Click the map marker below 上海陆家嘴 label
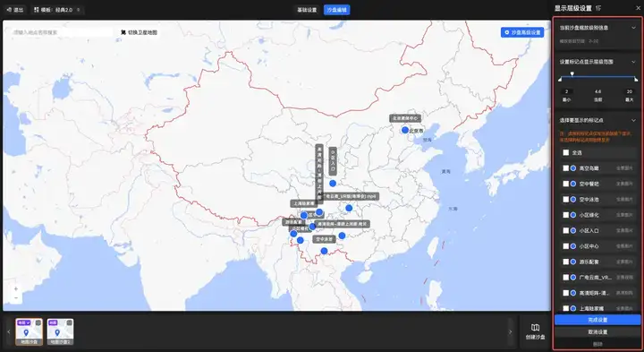The height and width of the screenshot is (352, 644). tap(304, 215)
